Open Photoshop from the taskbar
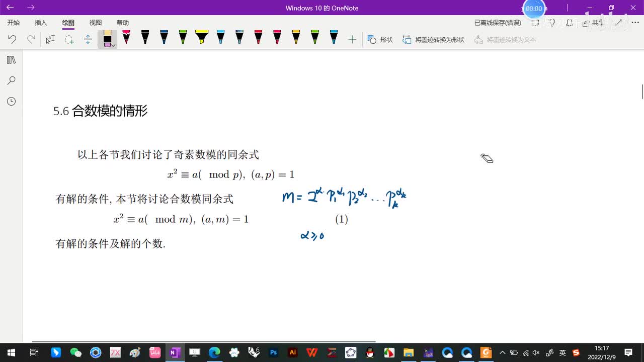This screenshot has height=362, width=644. [x=273, y=352]
